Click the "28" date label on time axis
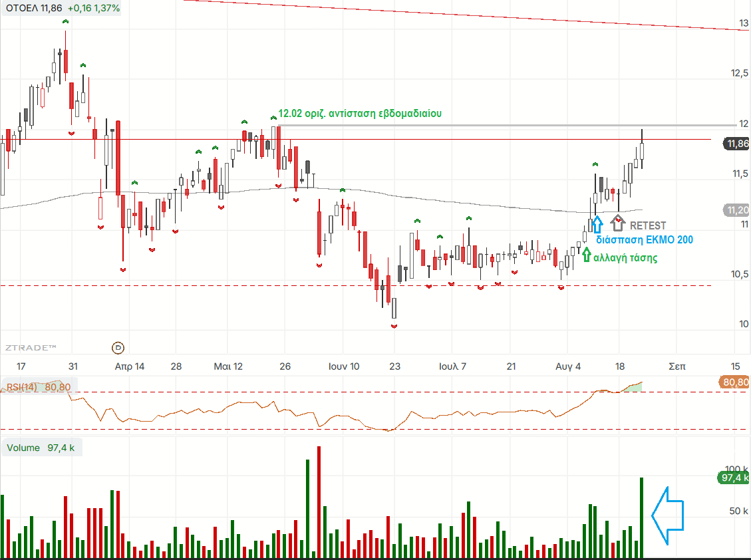The image size is (751, 560). pos(176,366)
